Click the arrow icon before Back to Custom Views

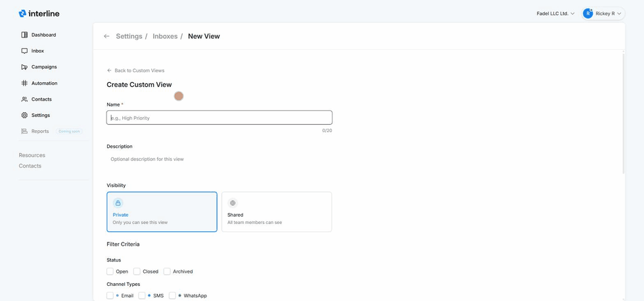click(x=109, y=70)
